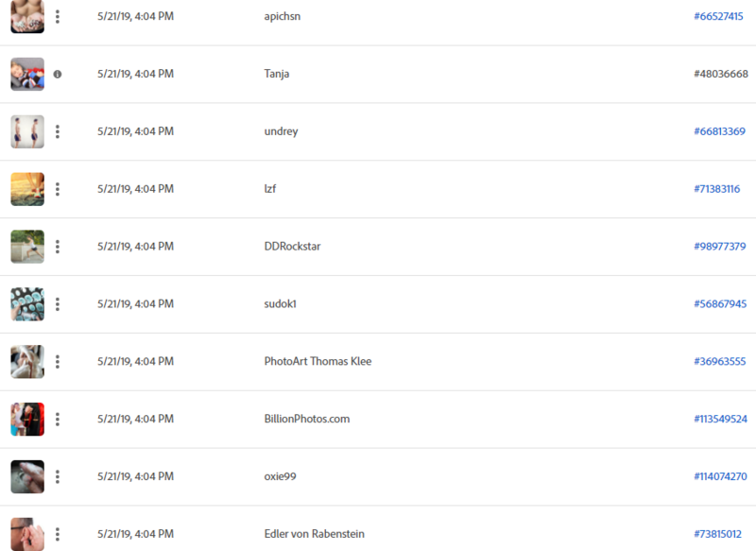
Task: Open asset link #66813369
Action: [719, 131]
